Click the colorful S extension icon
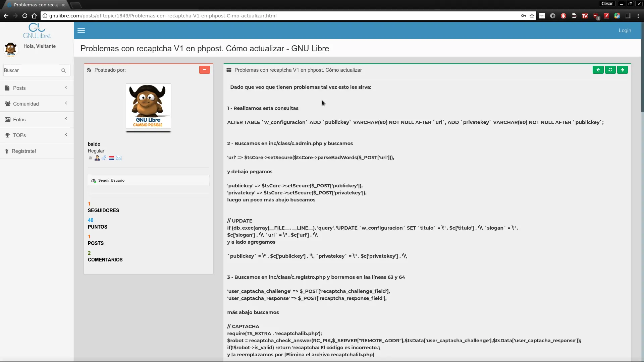This screenshot has width=644, height=362. point(617,16)
